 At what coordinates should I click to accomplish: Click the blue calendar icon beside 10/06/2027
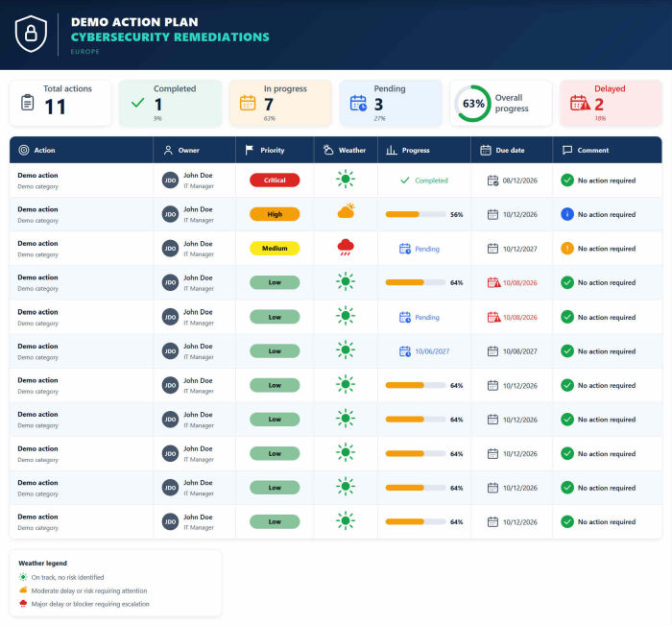(405, 351)
